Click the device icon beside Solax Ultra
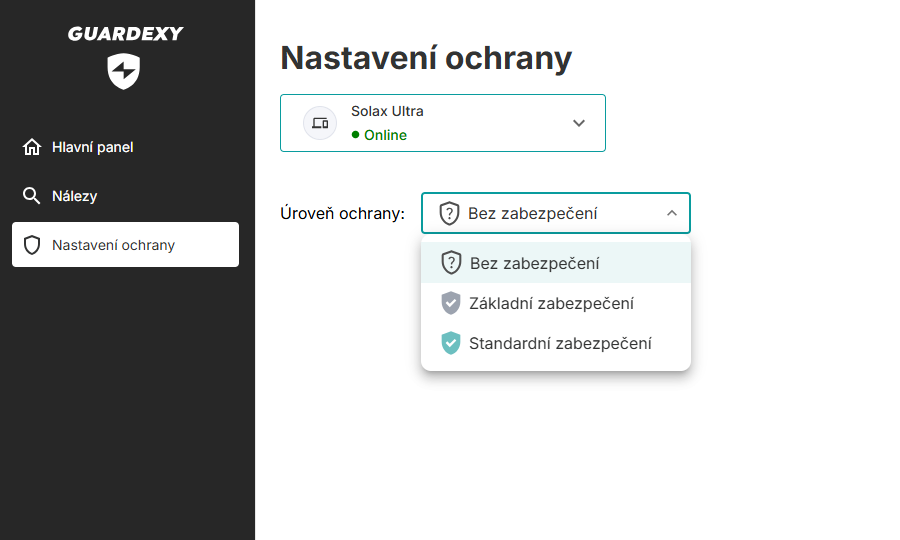The image size is (900, 540). [x=320, y=123]
